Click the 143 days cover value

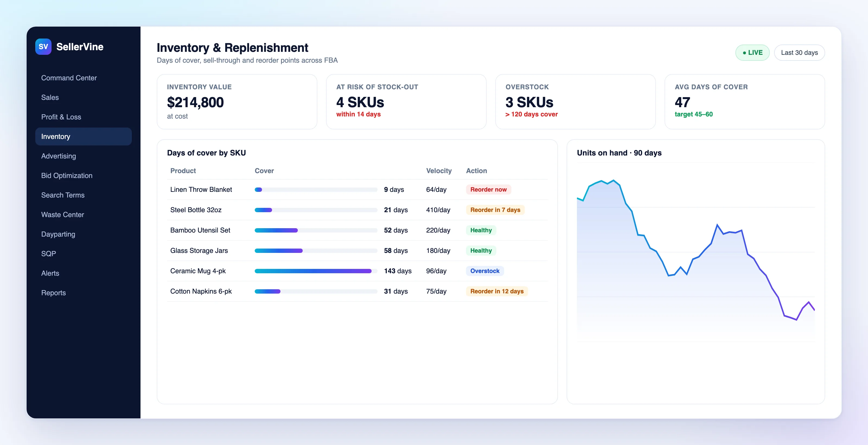(398, 271)
